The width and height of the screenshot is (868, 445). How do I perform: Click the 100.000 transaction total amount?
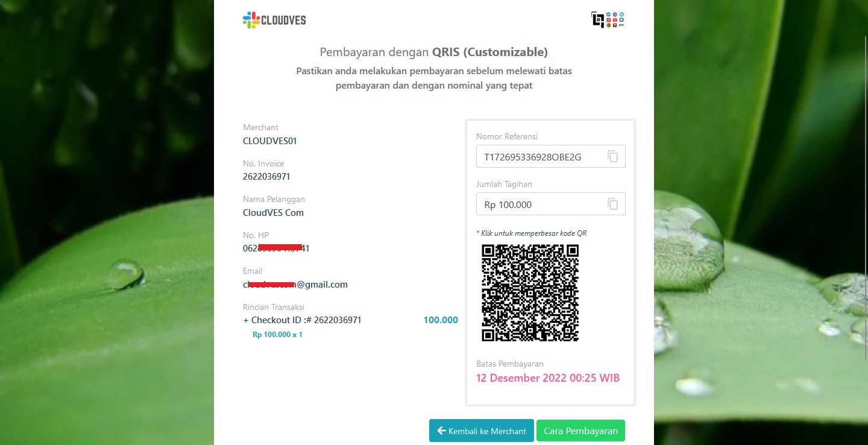pyautogui.click(x=441, y=320)
